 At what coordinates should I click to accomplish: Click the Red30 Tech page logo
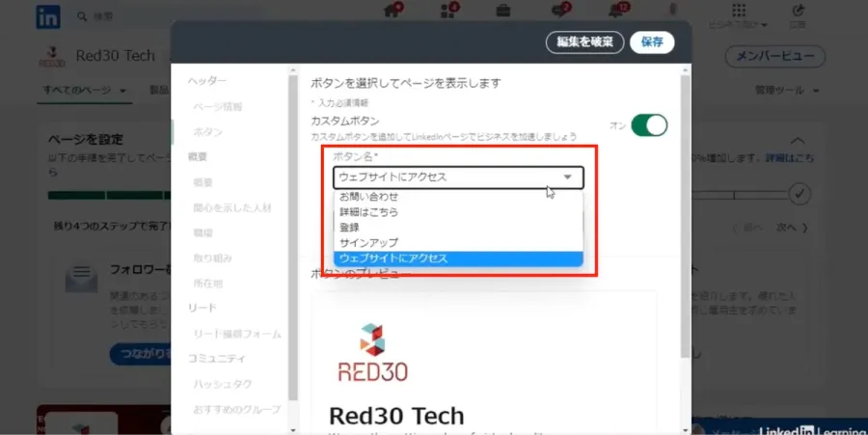pyautogui.click(x=52, y=56)
